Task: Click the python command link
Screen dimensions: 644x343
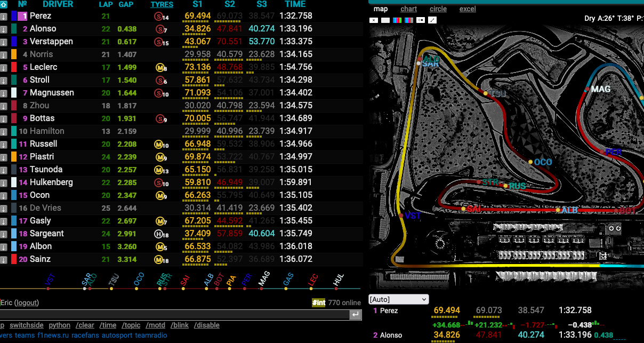Action: click(x=60, y=325)
